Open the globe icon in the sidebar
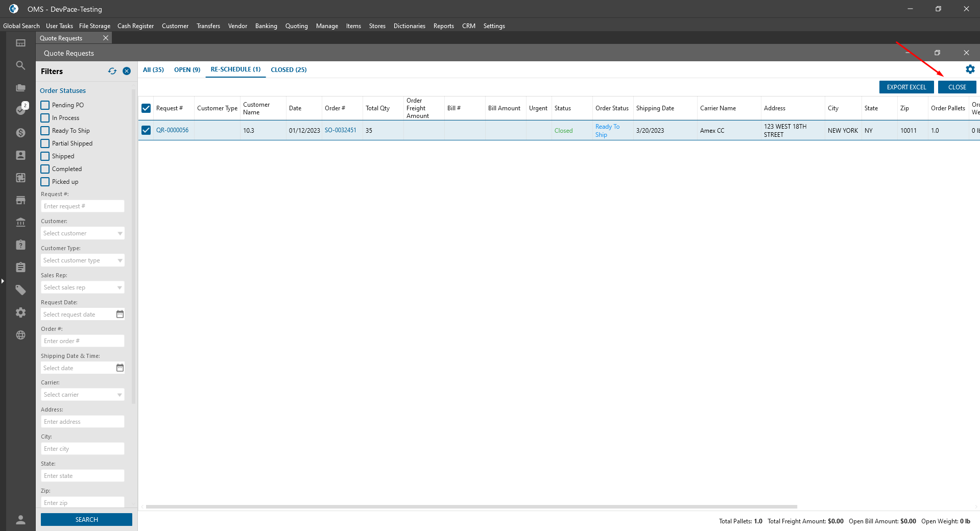The width and height of the screenshot is (980, 531). [20, 335]
